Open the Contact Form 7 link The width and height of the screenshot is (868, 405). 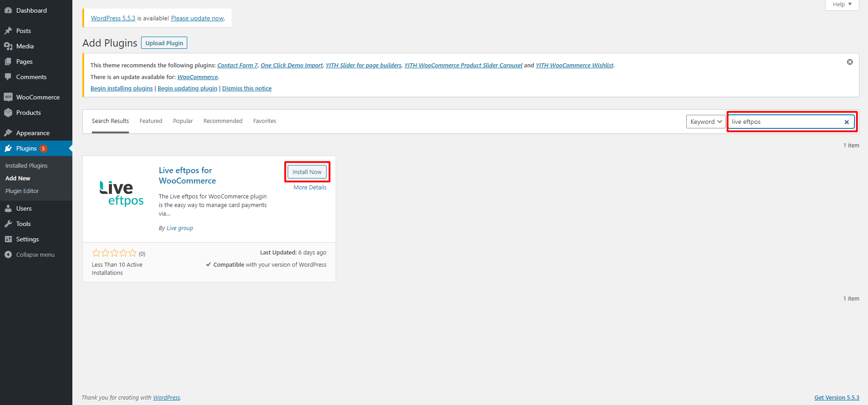coord(237,66)
